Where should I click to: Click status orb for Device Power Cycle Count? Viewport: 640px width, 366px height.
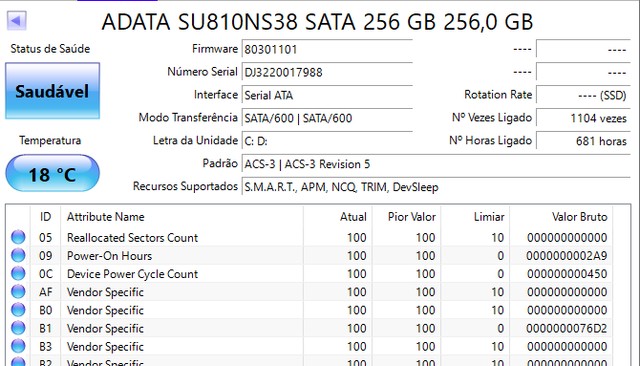18,273
